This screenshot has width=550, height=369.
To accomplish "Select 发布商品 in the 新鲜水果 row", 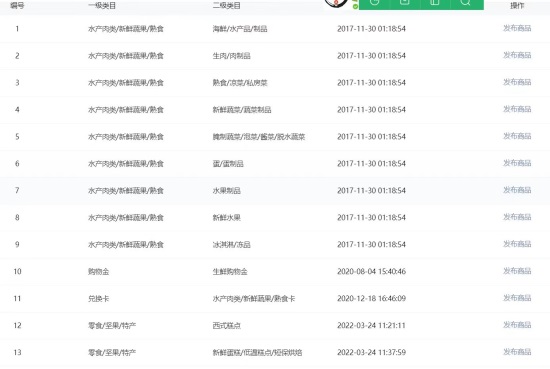I will (x=517, y=217).
